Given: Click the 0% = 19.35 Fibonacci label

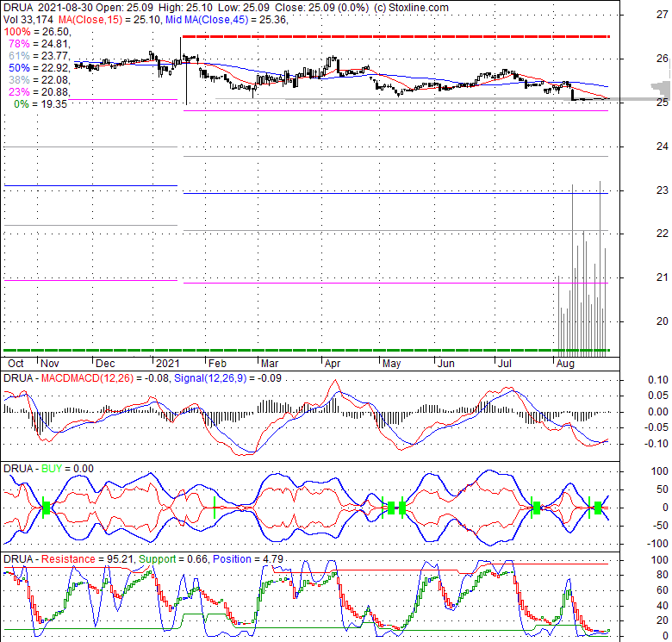Looking at the screenshot, I should tap(40, 104).
